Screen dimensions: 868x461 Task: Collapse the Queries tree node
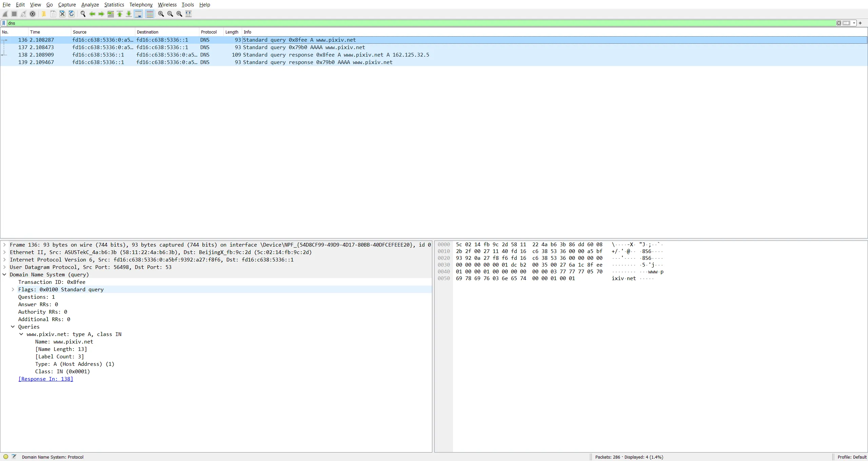point(13,327)
